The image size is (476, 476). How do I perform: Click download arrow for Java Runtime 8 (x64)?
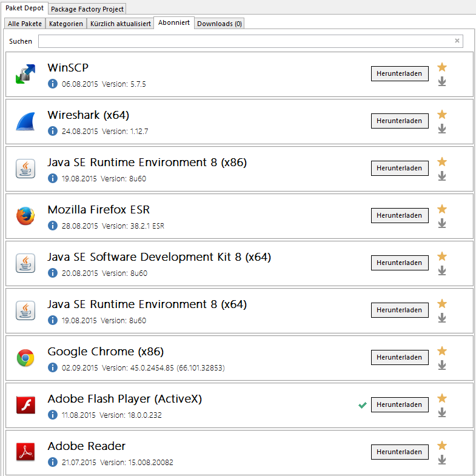coord(442,318)
